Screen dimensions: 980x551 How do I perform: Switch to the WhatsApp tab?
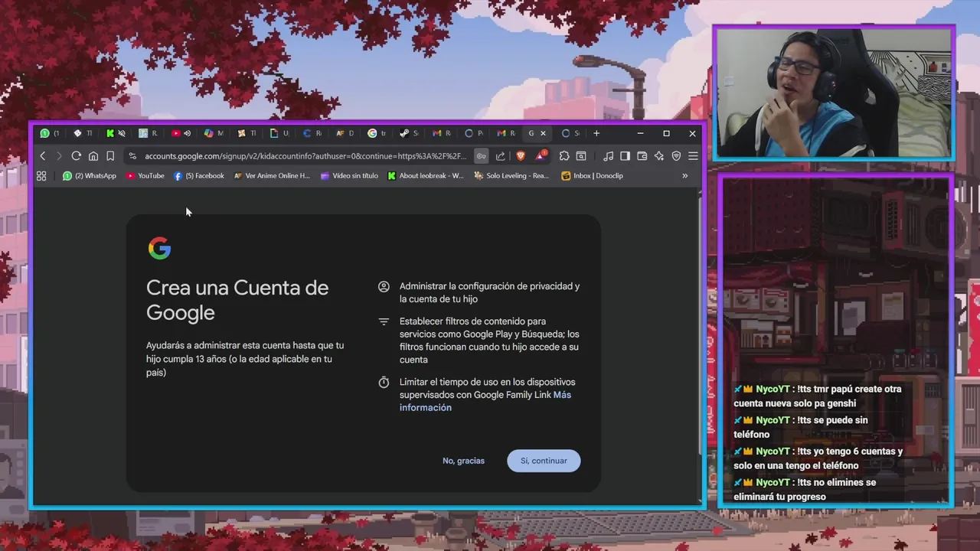click(50, 133)
